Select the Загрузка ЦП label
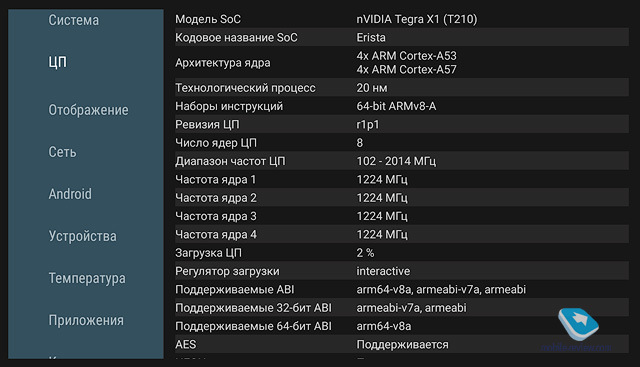 tap(208, 253)
